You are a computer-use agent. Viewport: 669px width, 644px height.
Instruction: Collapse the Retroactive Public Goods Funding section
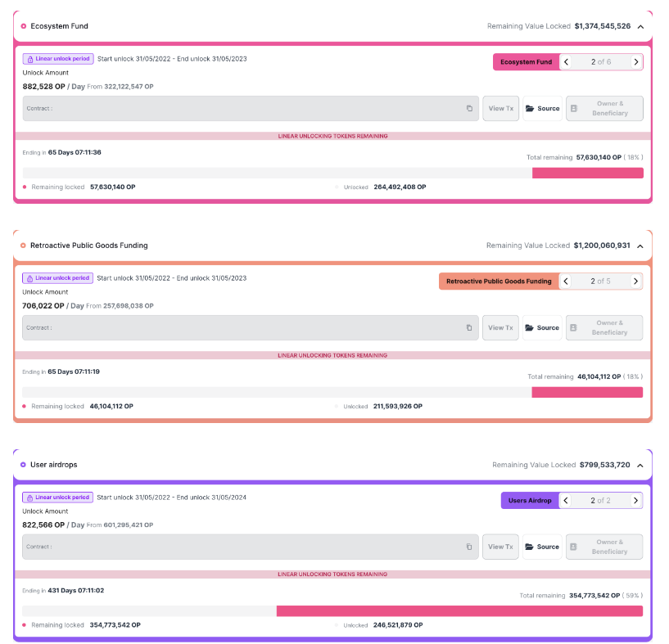640,246
